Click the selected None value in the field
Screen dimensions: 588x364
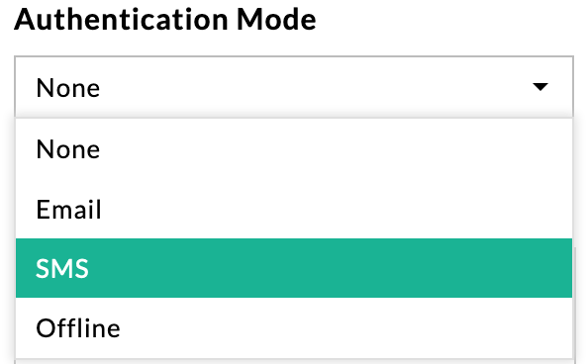(68, 88)
